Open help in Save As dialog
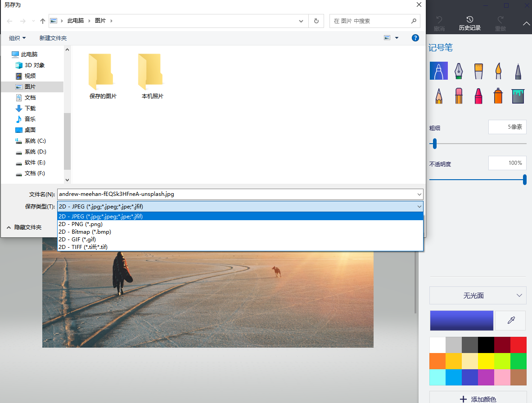 415,38
